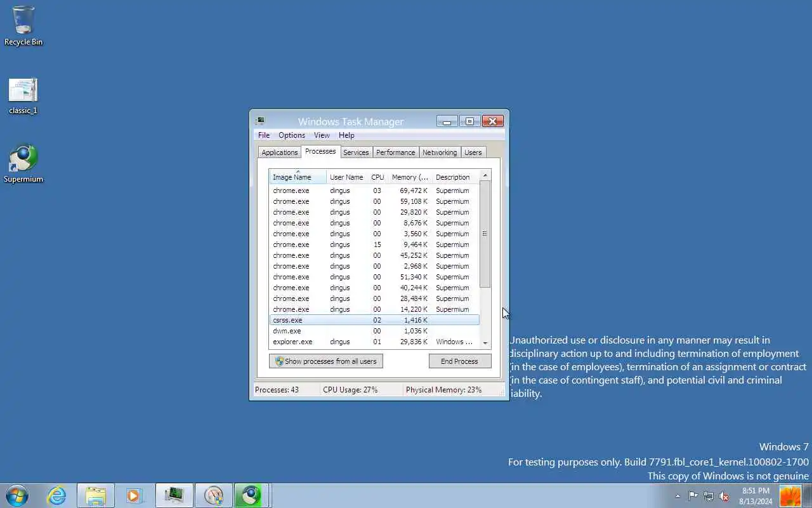Select chrome.exe row using 3,560 K
812x508 pixels.
click(x=374, y=234)
